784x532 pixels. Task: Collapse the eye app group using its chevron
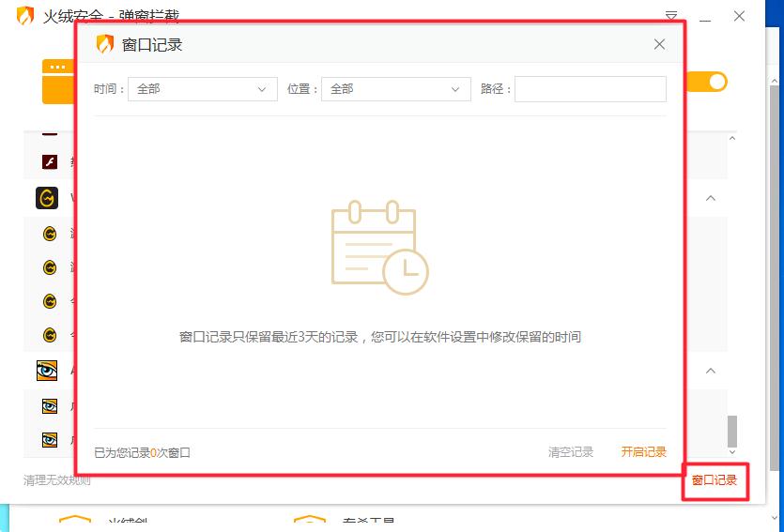point(711,371)
